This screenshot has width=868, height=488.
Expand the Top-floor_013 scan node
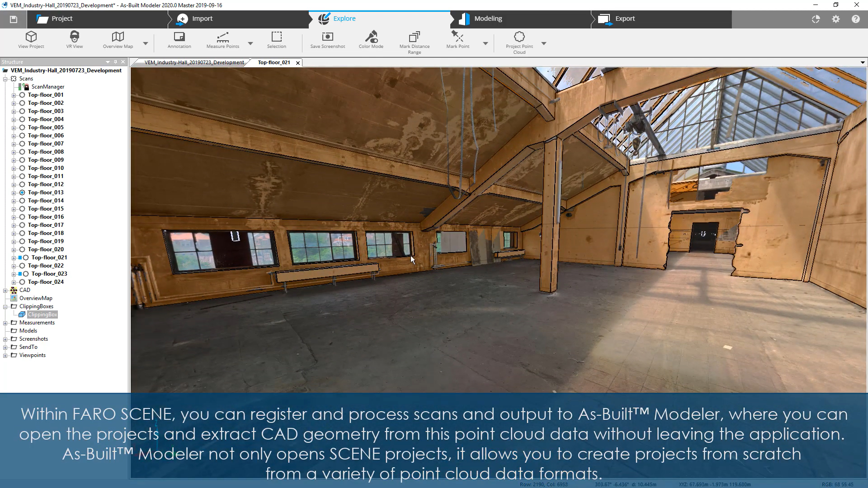point(14,193)
